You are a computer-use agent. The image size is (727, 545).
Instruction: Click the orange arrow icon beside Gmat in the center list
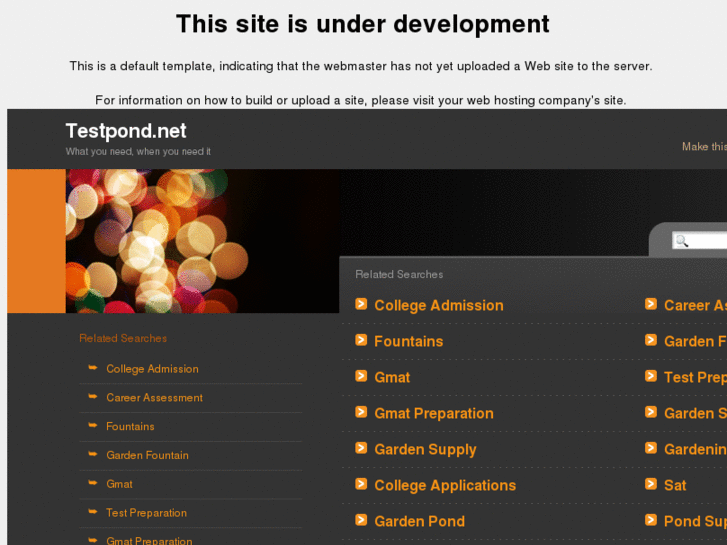(x=361, y=376)
